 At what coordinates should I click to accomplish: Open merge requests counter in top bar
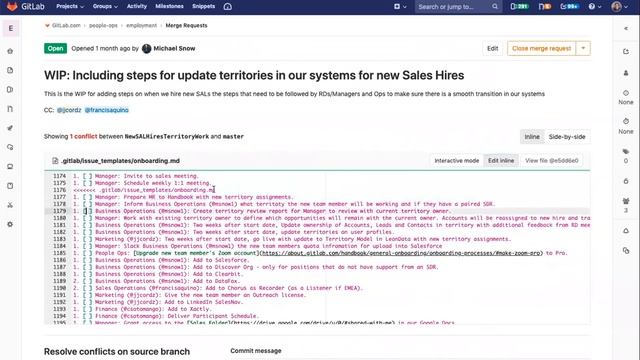click(x=545, y=7)
